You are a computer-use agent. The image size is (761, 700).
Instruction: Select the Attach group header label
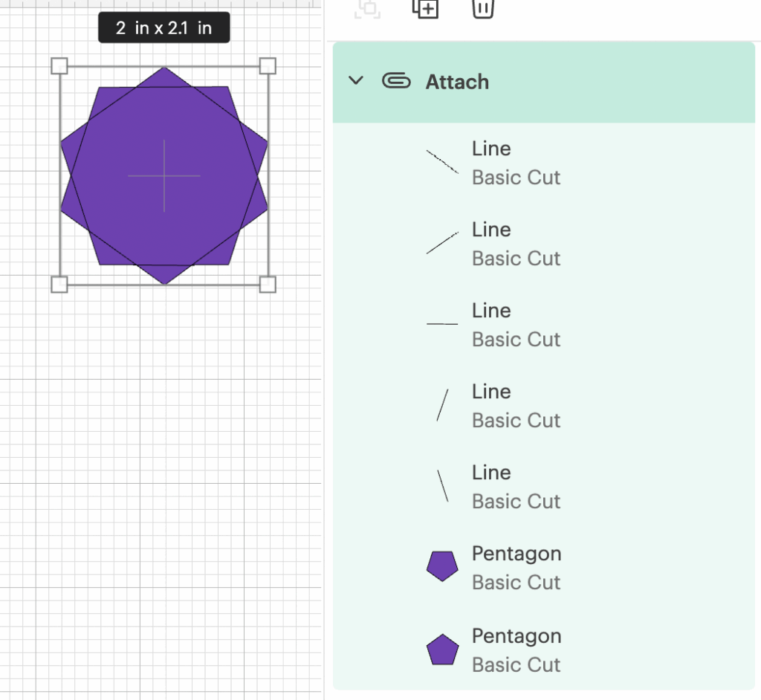457,82
